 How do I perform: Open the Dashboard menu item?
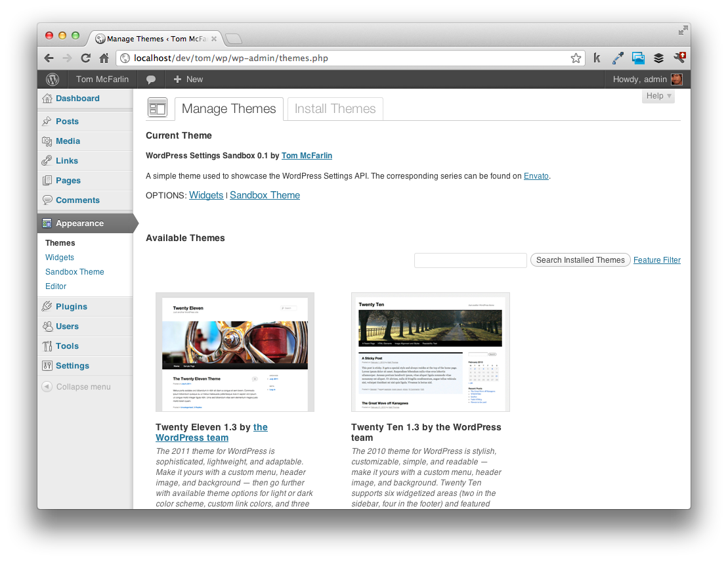(85, 99)
